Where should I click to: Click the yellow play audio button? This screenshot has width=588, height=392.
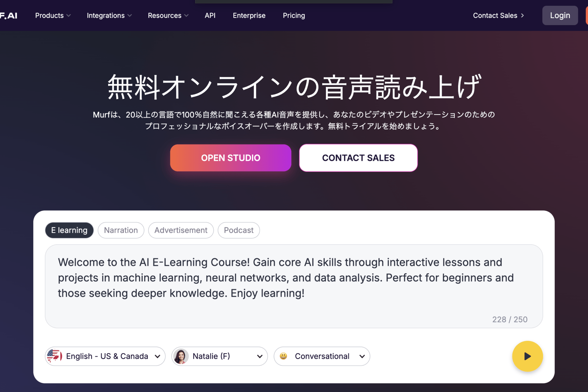pos(527,356)
